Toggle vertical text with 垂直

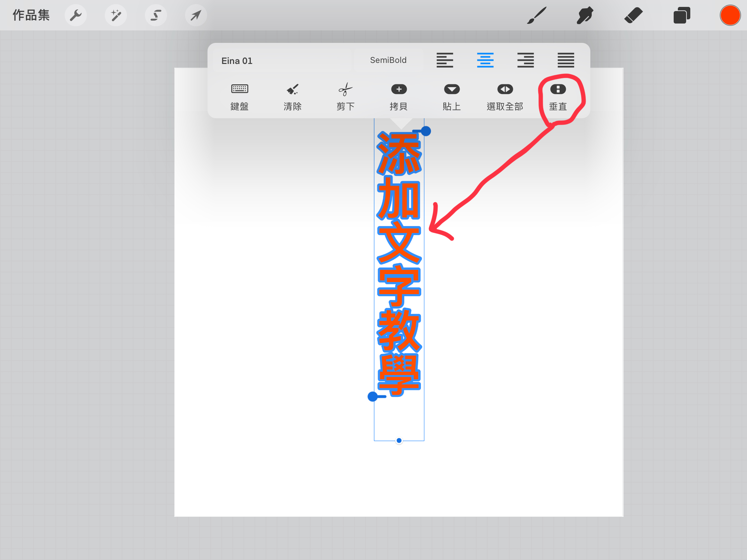pyautogui.click(x=558, y=97)
